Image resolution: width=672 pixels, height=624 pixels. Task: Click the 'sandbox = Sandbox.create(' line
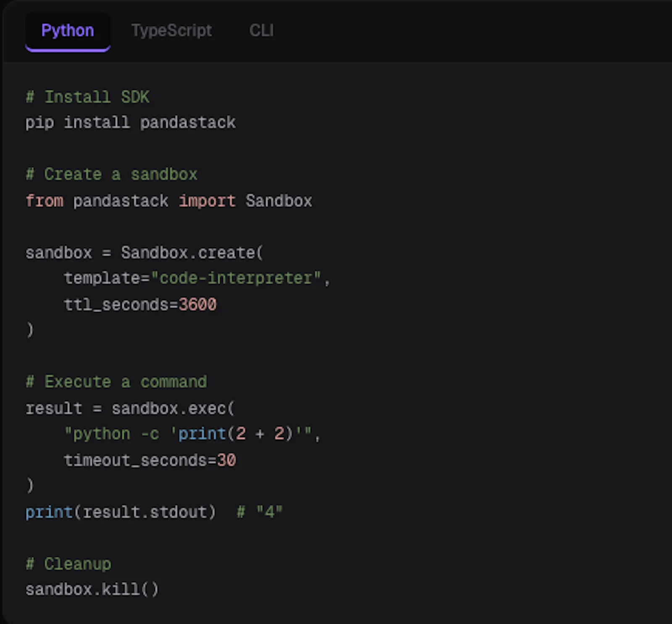pos(144,253)
